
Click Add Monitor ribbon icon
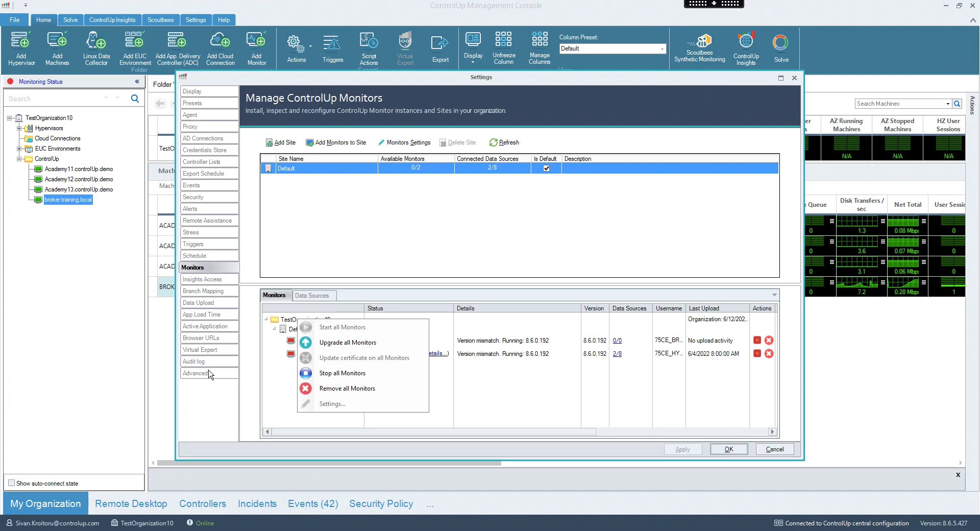[x=256, y=49]
